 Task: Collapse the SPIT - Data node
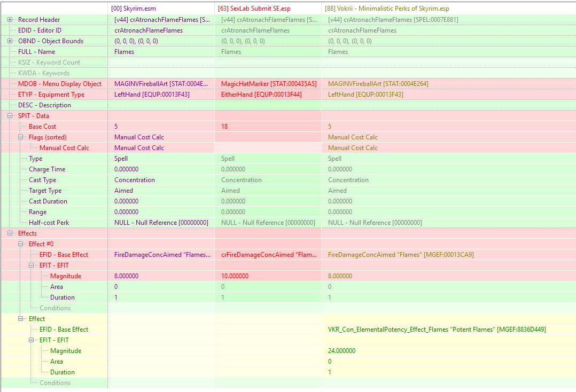pos(10,115)
